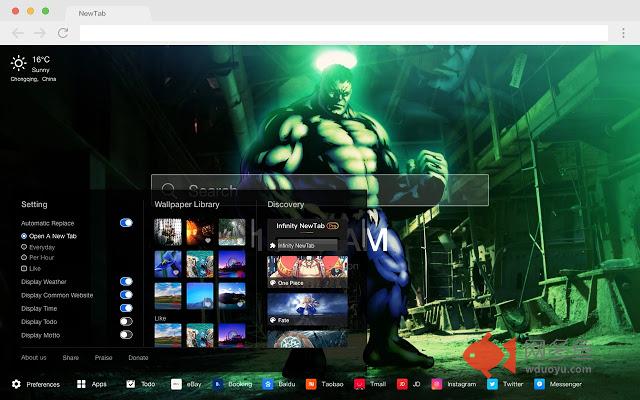Click the About us link
Screen dimensions: 640x400
34,357
